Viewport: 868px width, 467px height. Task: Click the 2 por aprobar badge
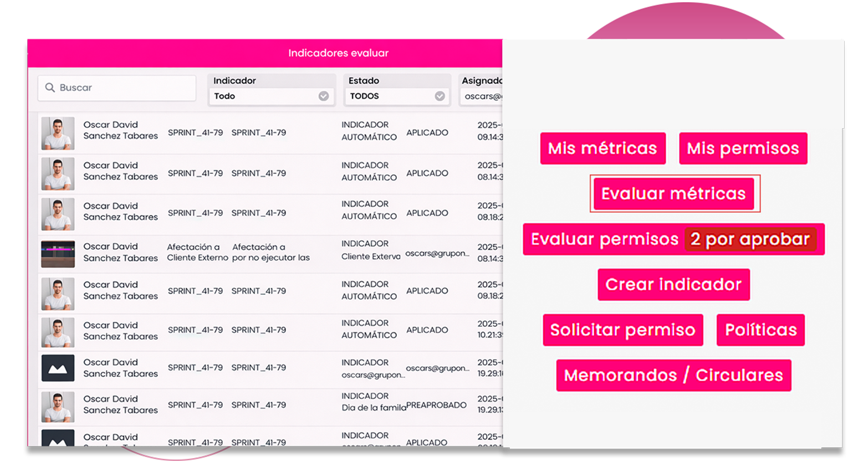(x=750, y=239)
